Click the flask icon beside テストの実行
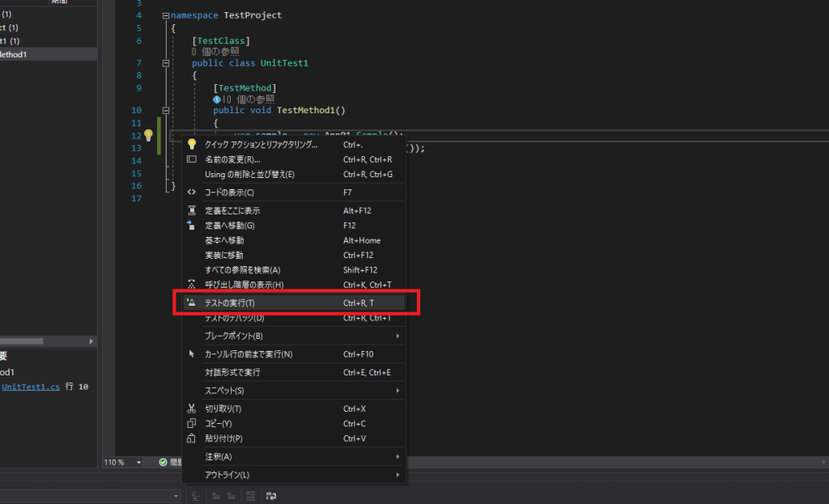The image size is (829, 504). (x=192, y=303)
